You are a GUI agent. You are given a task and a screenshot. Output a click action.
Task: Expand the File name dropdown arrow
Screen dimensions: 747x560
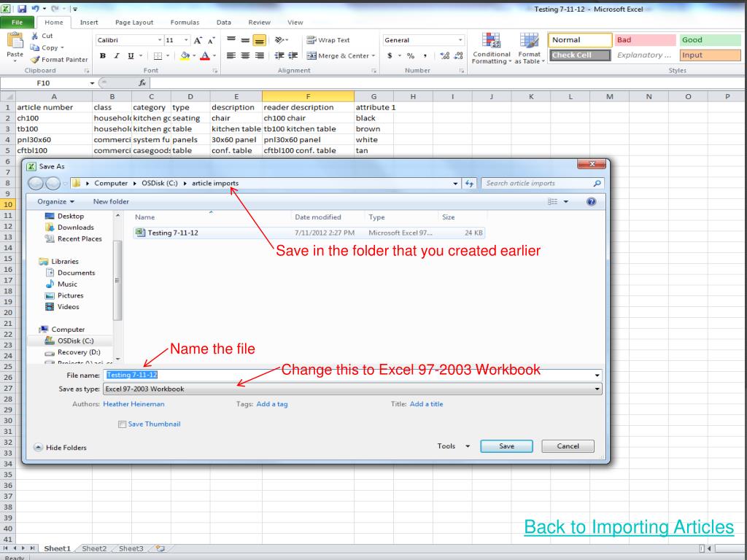[x=597, y=376]
